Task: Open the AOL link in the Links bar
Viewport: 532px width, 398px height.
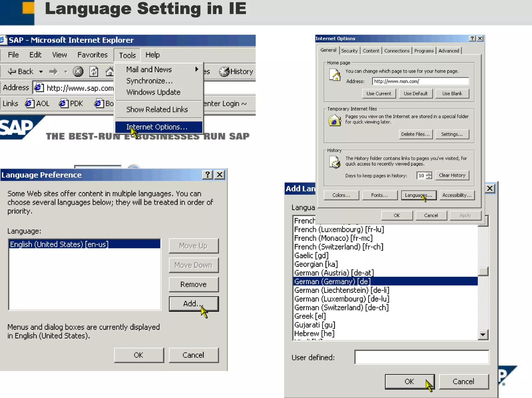Action: point(37,104)
